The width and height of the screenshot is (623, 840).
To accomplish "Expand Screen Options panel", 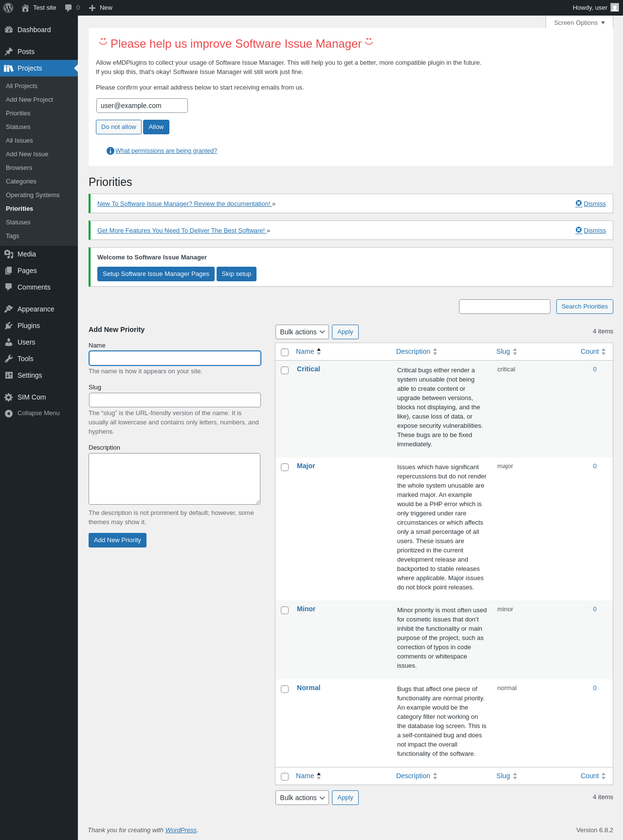I will coord(579,22).
